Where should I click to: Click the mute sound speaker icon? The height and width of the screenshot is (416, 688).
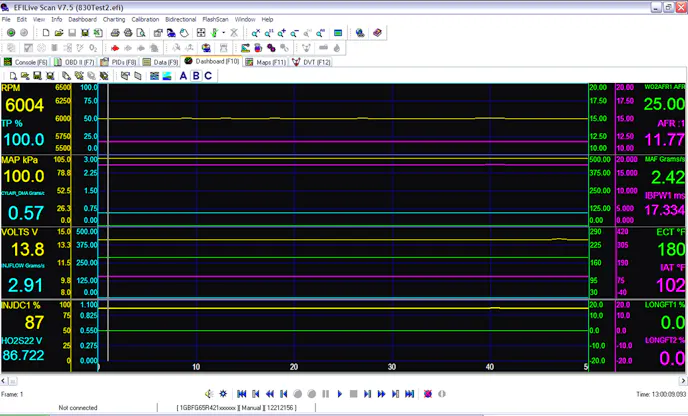pyautogui.click(x=209, y=394)
